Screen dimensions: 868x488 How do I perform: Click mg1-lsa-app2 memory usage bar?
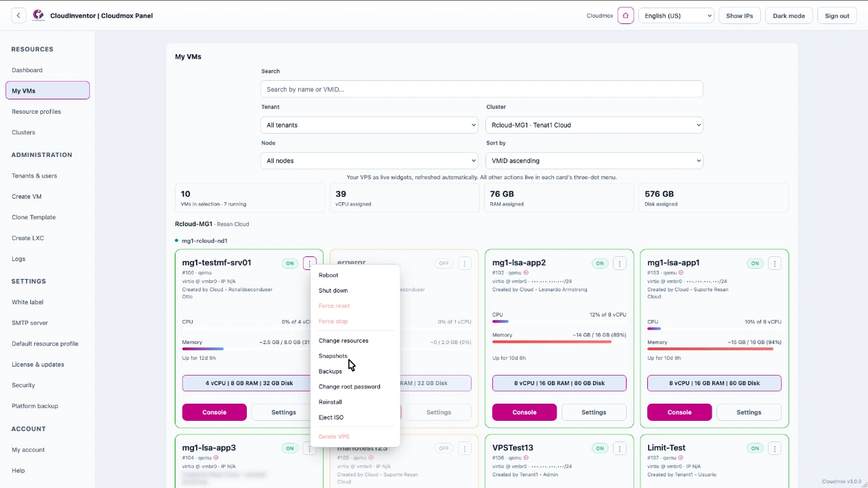tap(559, 341)
